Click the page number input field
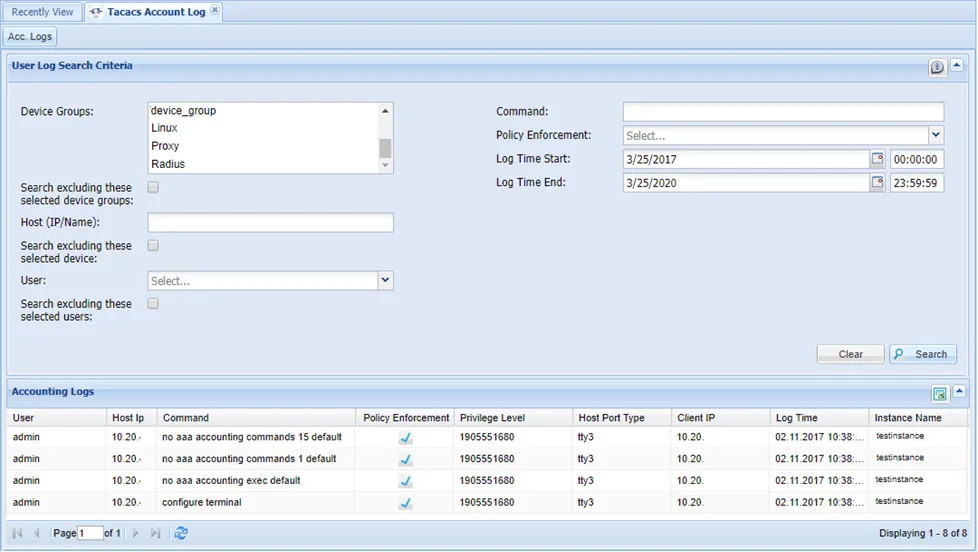978x552 pixels. click(x=90, y=533)
